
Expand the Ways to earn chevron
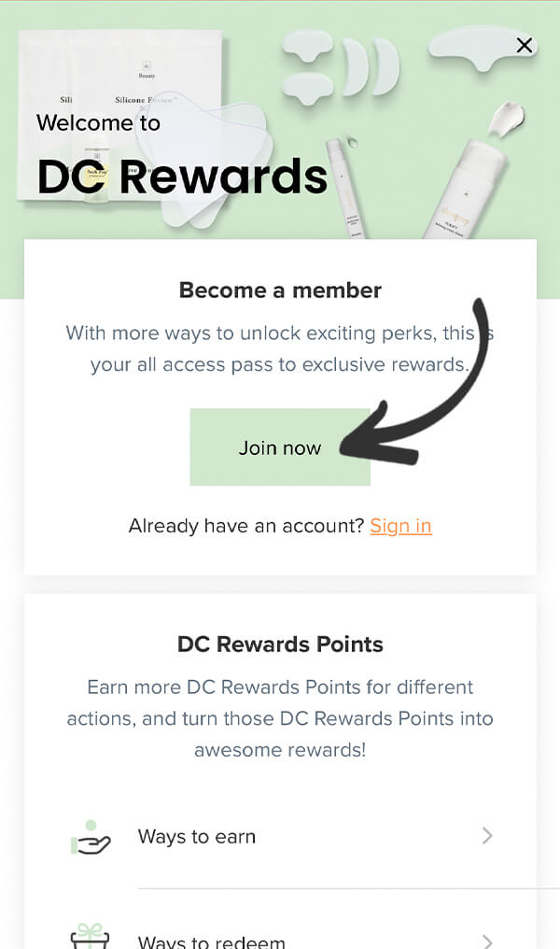click(x=486, y=836)
